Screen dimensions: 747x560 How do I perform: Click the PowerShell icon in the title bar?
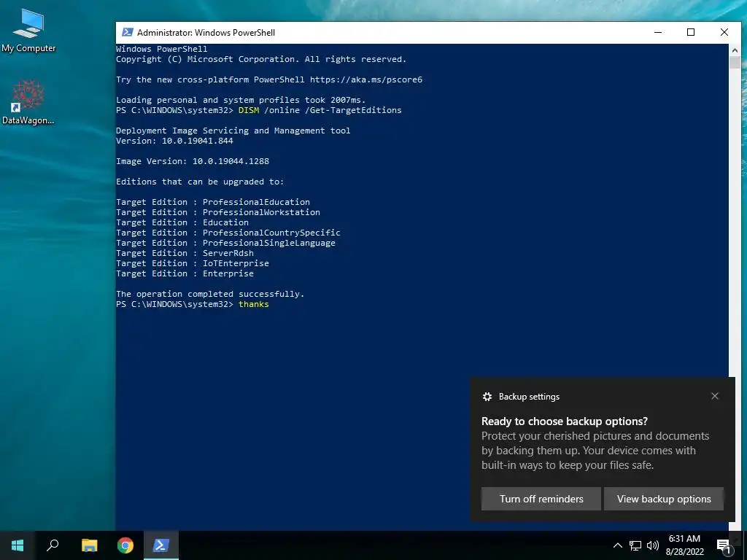click(x=127, y=32)
